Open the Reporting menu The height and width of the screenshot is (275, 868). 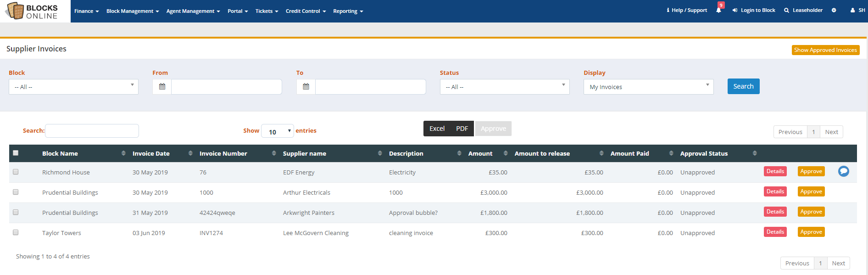click(x=348, y=11)
